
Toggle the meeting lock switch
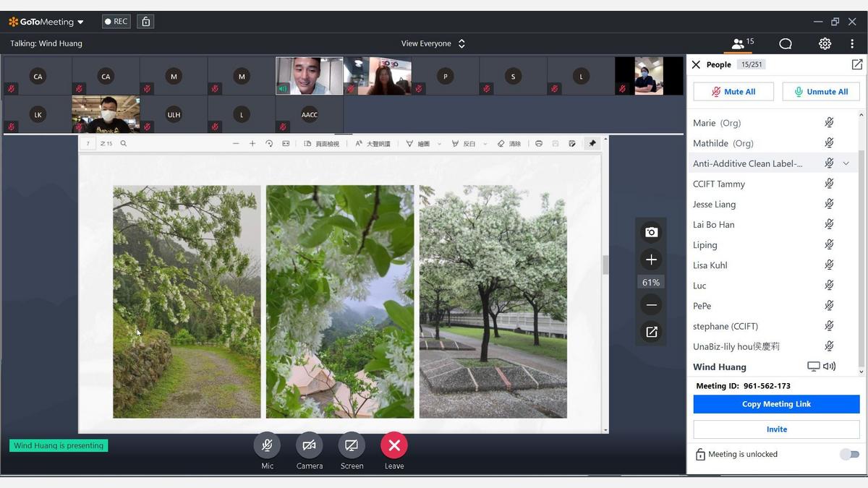pos(849,454)
